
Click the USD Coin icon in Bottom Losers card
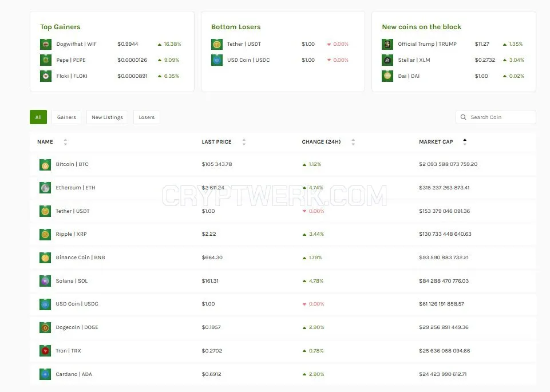(217, 60)
